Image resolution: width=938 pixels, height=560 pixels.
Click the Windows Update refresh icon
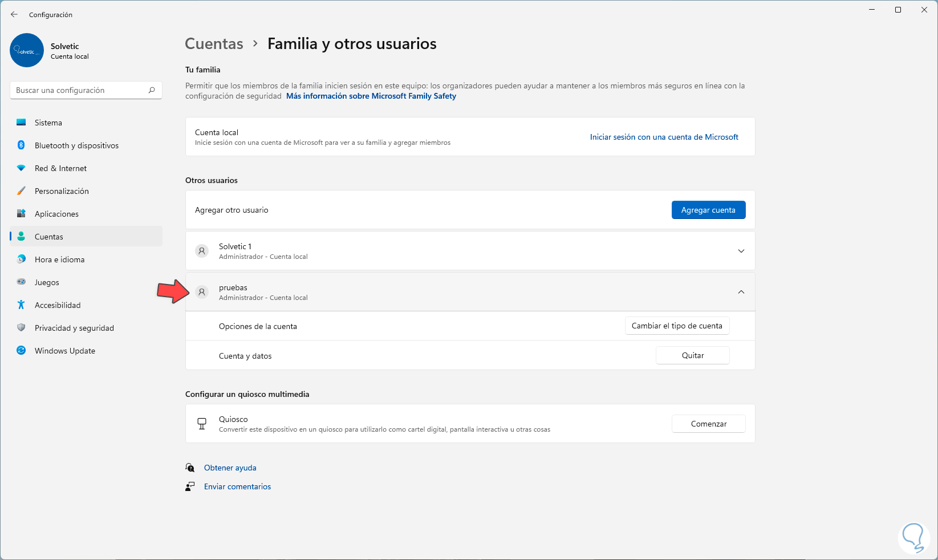21,351
